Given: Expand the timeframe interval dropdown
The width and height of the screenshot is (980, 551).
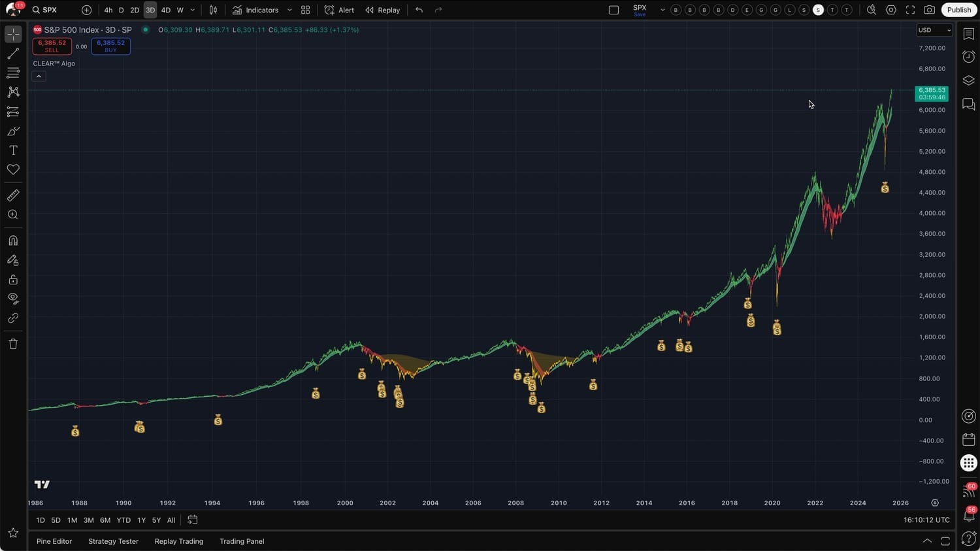Looking at the screenshot, I should click(193, 10).
